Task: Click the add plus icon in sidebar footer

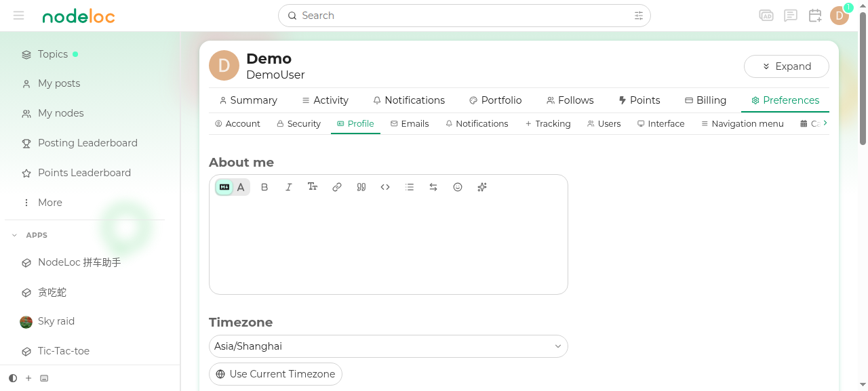Action: pos(28,378)
